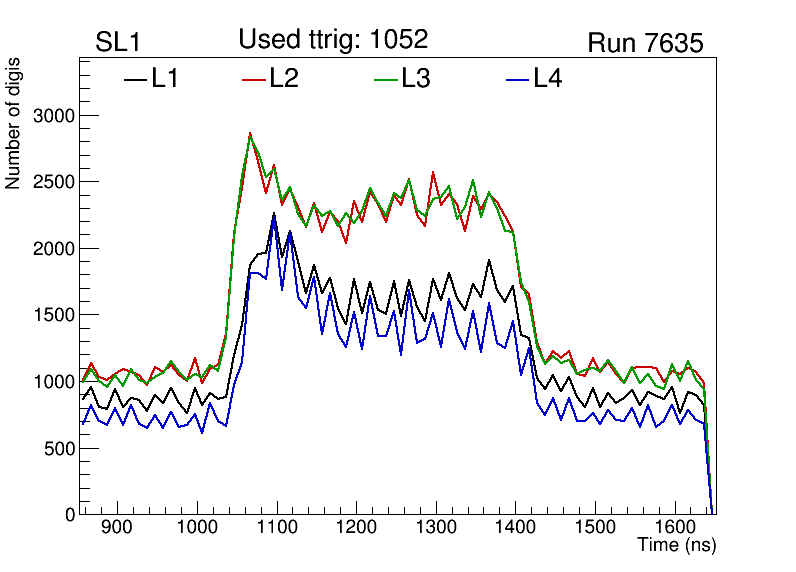Viewport: 796px width, 572px height.
Task: Click the black L1 legend line sample
Action: point(135,79)
